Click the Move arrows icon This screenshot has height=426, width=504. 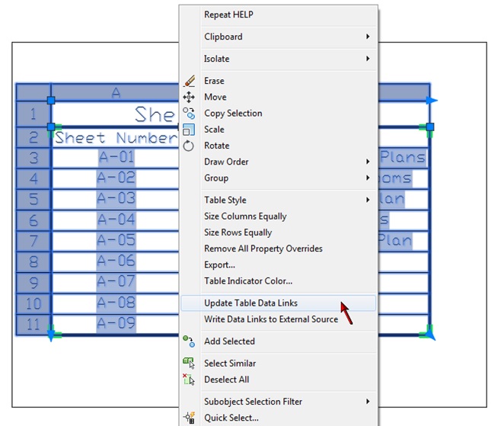pos(189,97)
